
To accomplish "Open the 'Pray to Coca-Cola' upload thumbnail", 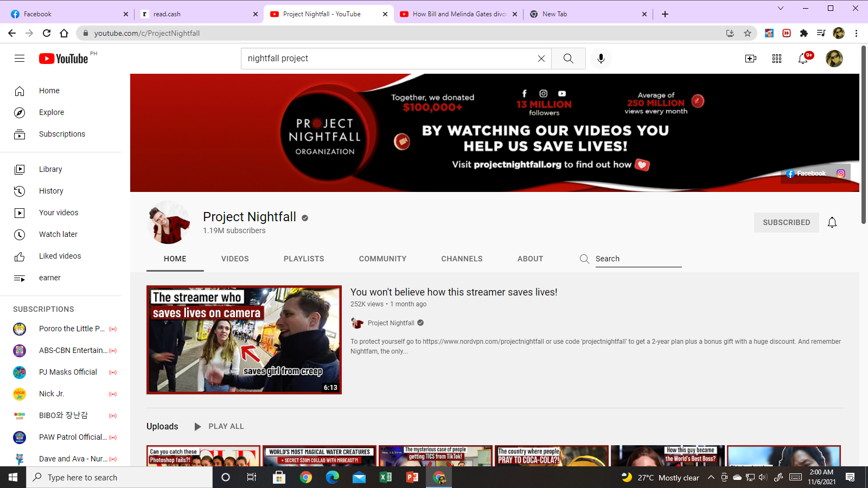I will [552, 456].
